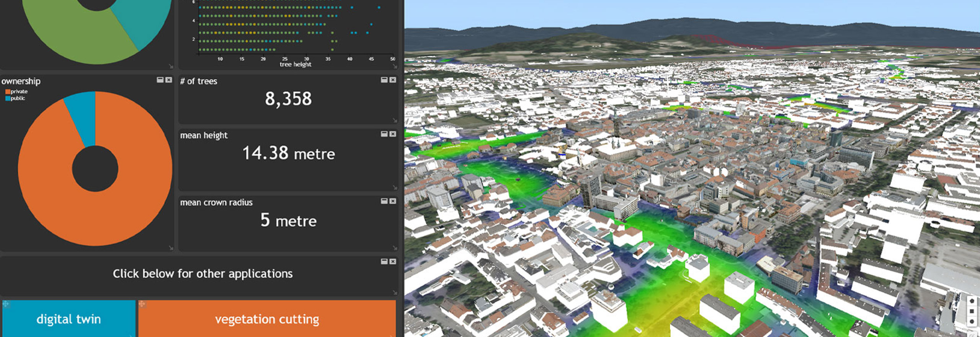Minimize the mean height panel

click(x=384, y=134)
